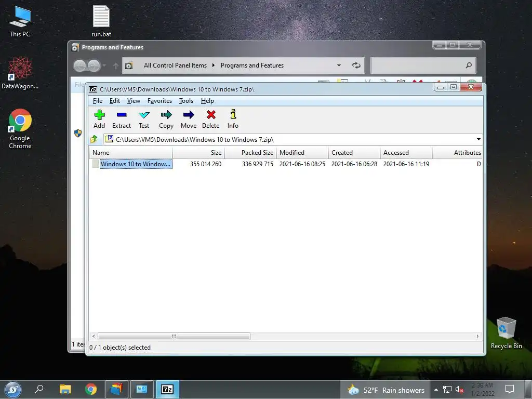Open the View menu
The height and width of the screenshot is (399, 532).
tap(134, 101)
